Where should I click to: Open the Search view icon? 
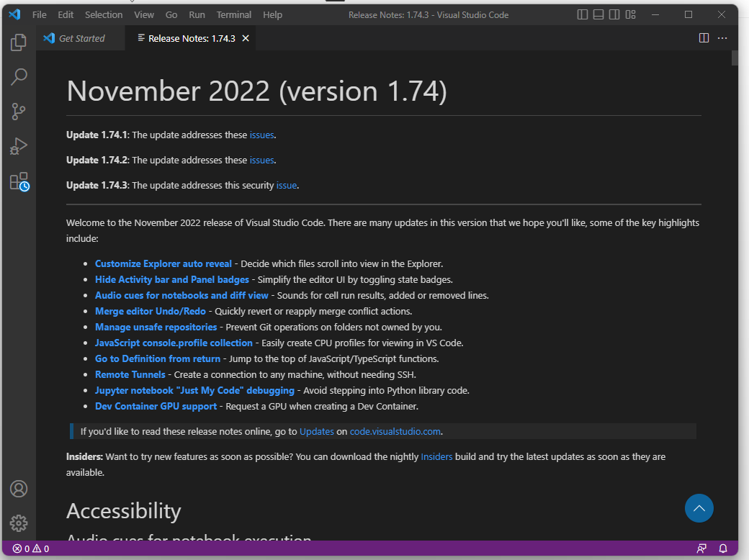coord(19,77)
